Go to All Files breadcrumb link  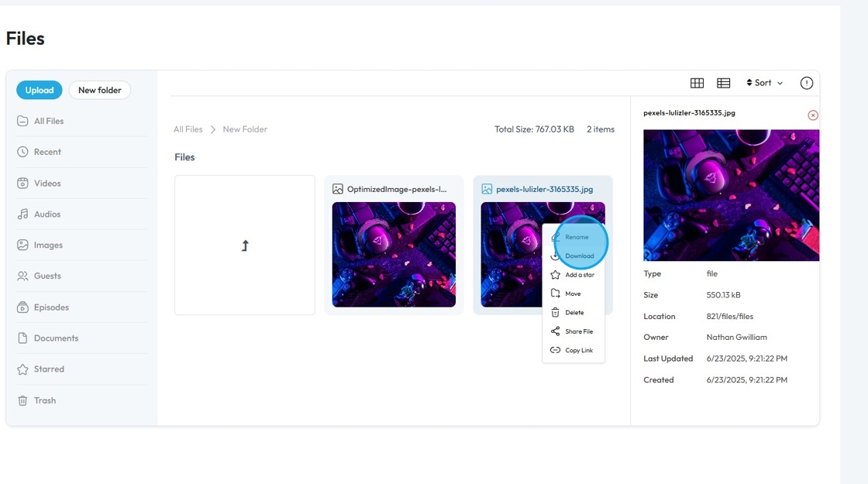tap(188, 129)
